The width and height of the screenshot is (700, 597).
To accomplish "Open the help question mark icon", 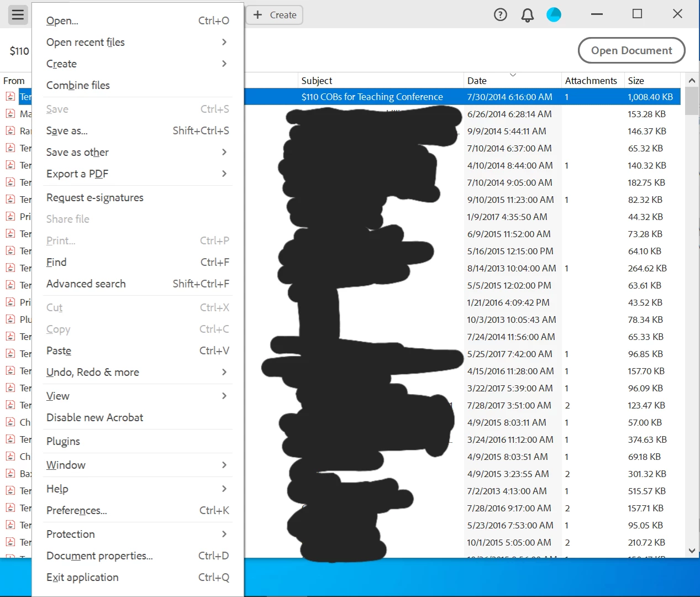I will pos(501,15).
